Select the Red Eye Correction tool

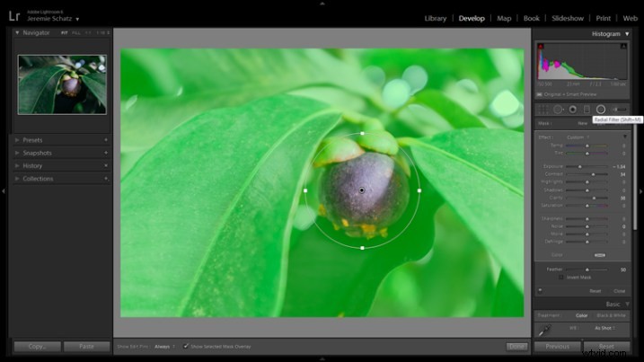coord(572,110)
